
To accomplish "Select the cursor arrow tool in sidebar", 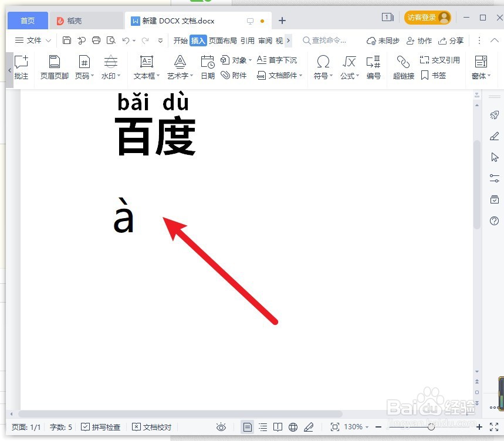I will coord(495,157).
